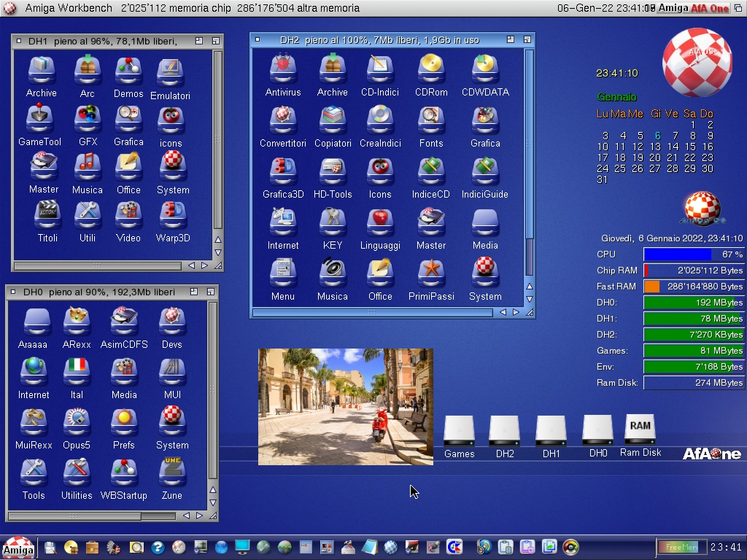
Task: Click the Amiga Workbench title in menu bar
Action: (x=69, y=8)
